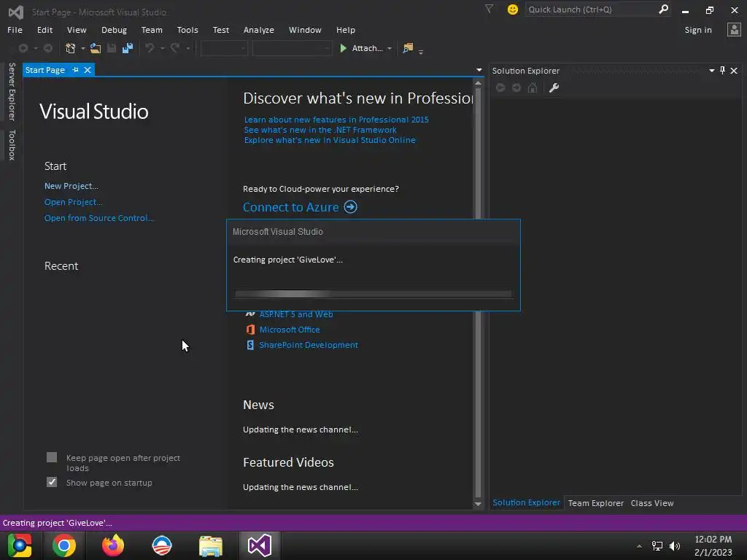Open the Solution Configurations combo box

coord(224,48)
